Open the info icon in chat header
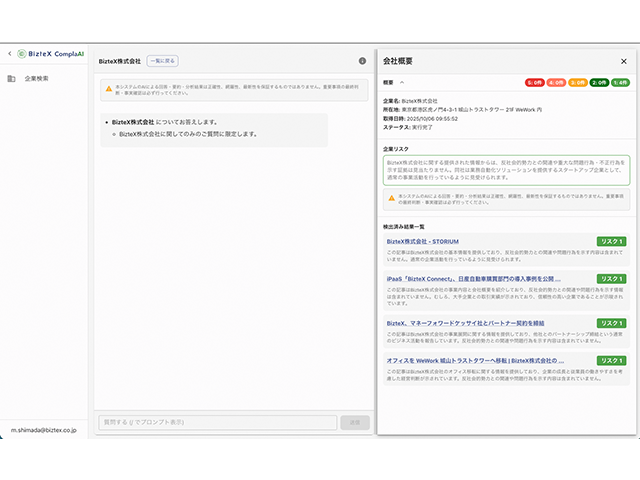The width and height of the screenshot is (640, 480). [362, 61]
